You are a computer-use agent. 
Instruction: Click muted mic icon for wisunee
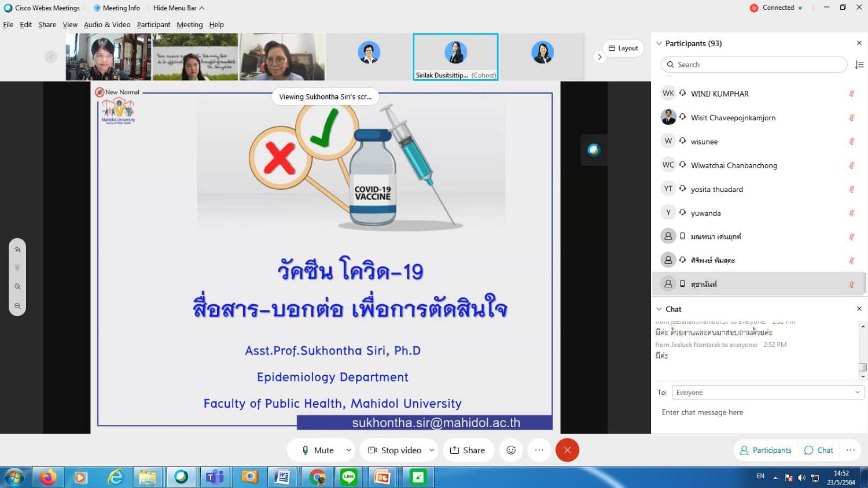pos(852,141)
